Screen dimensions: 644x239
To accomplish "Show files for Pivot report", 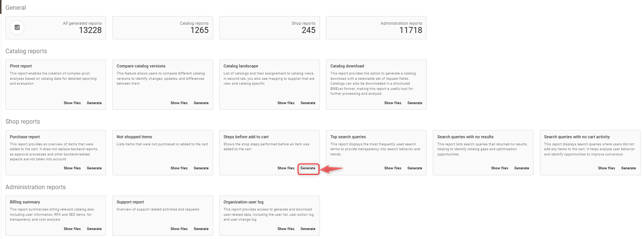I will (x=72, y=103).
